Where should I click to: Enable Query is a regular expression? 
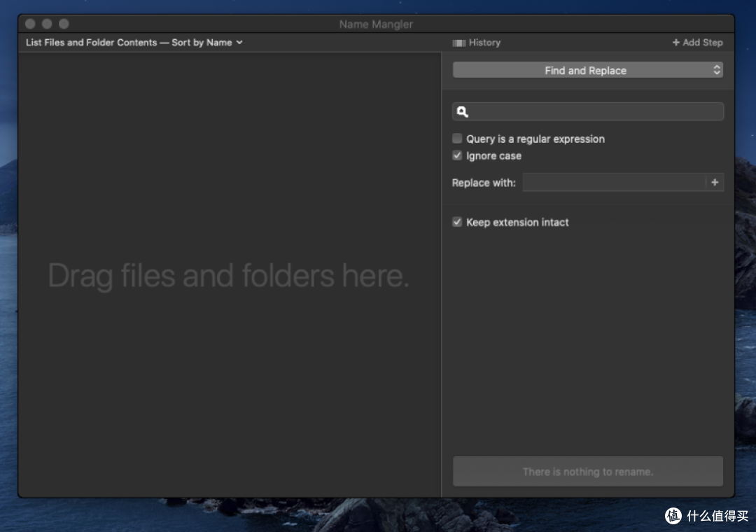(457, 139)
